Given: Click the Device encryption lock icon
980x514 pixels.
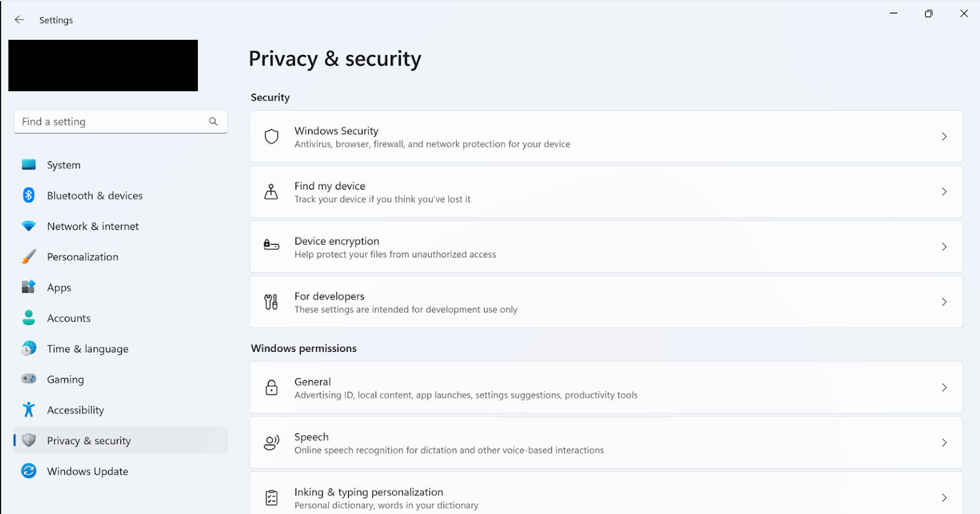Looking at the screenshot, I should pos(271,245).
